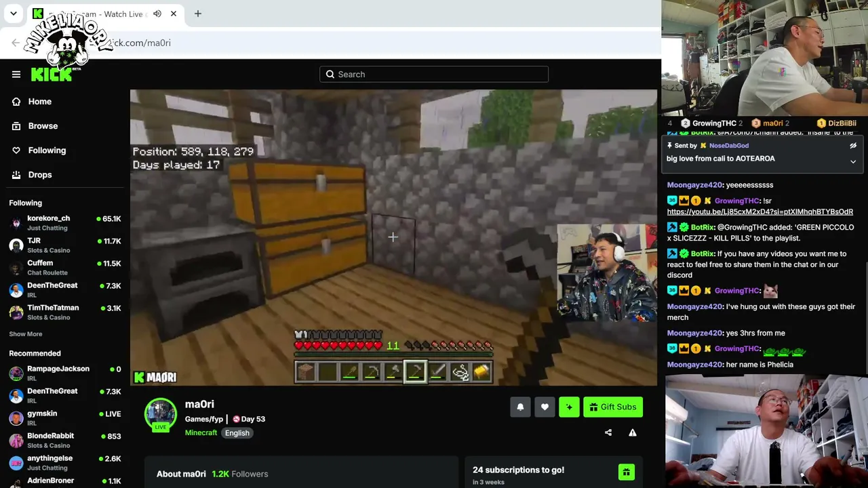Hide the pinned chat message
Image resolution: width=868 pixels, height=488 pixels.
click(x=853, y=146)
